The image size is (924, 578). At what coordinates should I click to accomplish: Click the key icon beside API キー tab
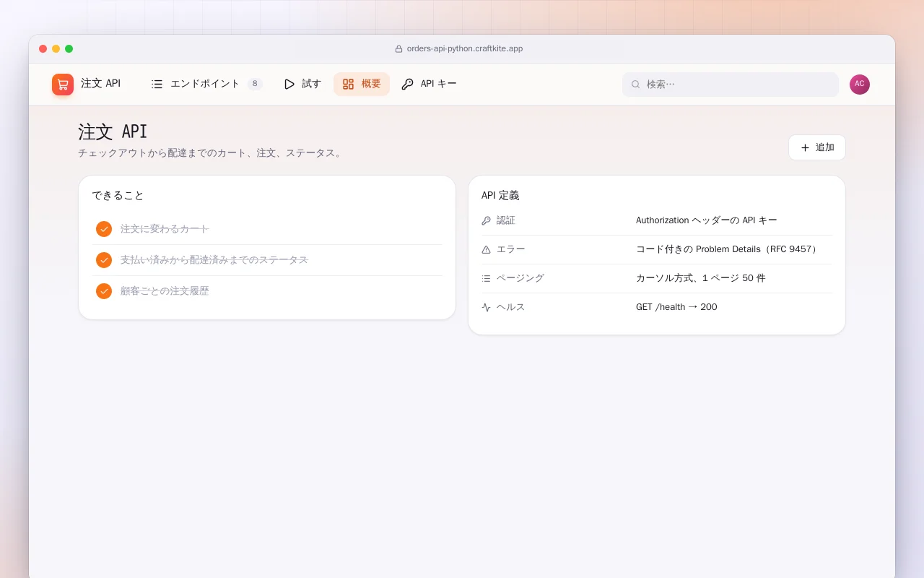click(x=407, y=84)
